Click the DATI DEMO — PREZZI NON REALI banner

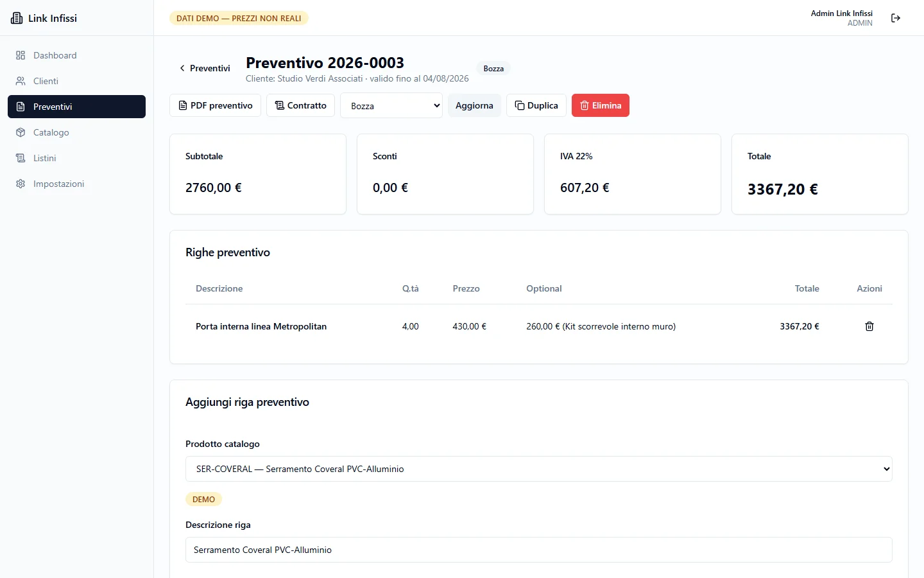coord(239,18)
